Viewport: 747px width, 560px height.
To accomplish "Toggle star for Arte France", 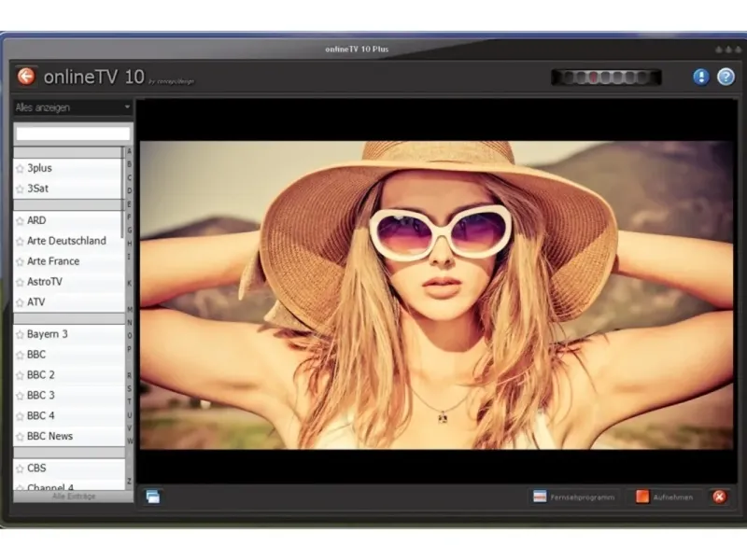I will (20, 262).
